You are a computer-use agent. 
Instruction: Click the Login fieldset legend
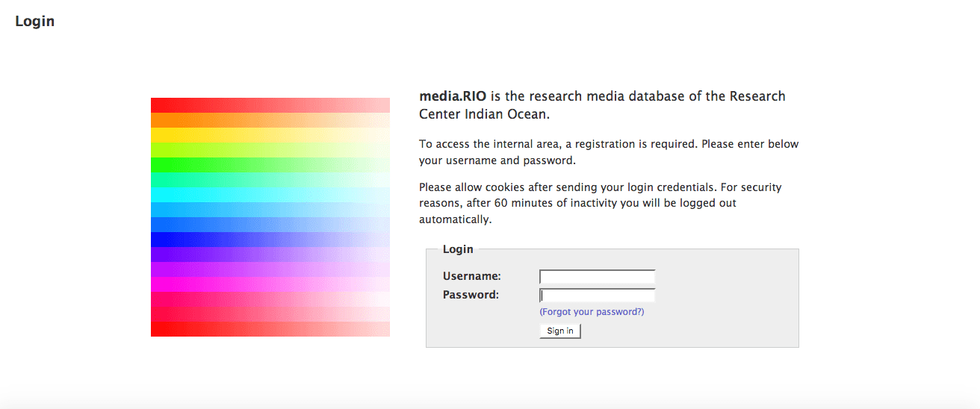pos(458,249)
